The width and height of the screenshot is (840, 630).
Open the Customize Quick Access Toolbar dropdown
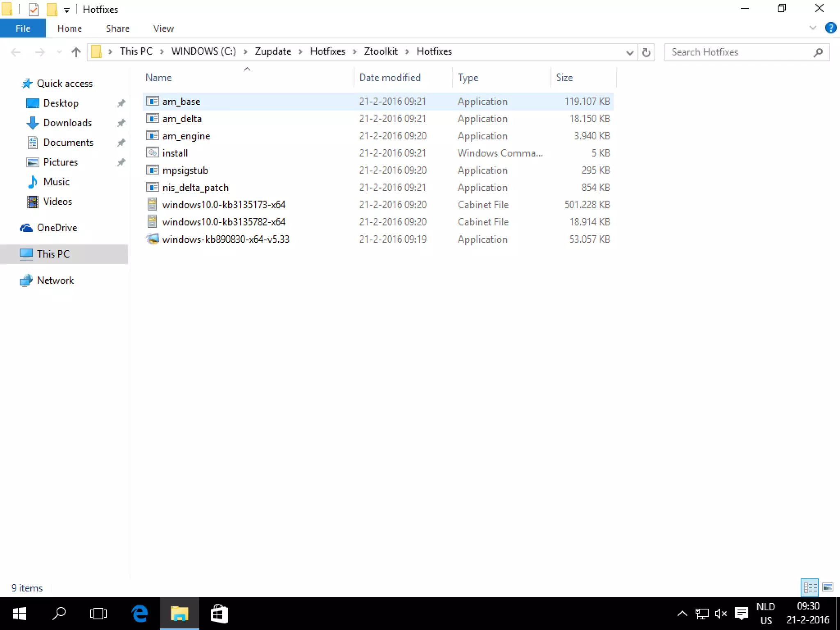[67, 10]
